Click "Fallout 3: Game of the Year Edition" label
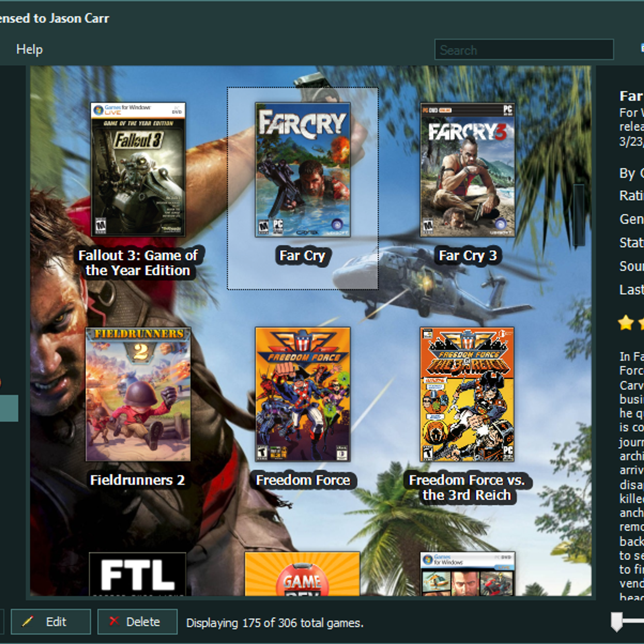Viewport: 644px width, 644px height. point(138,263)
